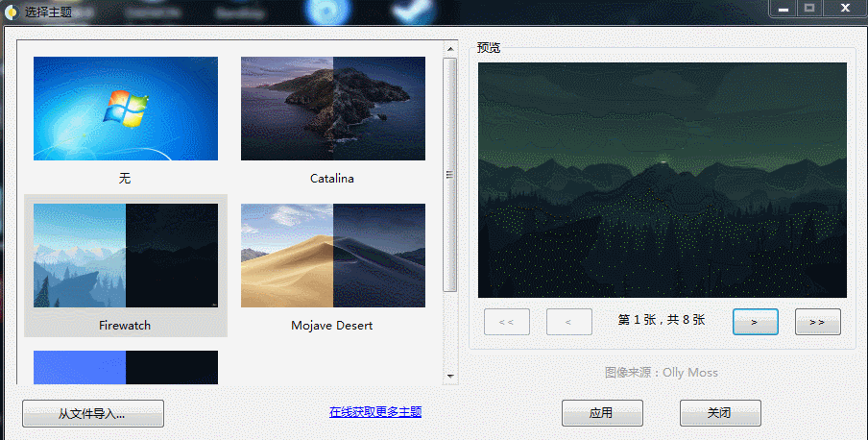Select the partially visible blue theme thumbnail
The width and height of the screenshot is (868, 440).
[x=126, y=367]
